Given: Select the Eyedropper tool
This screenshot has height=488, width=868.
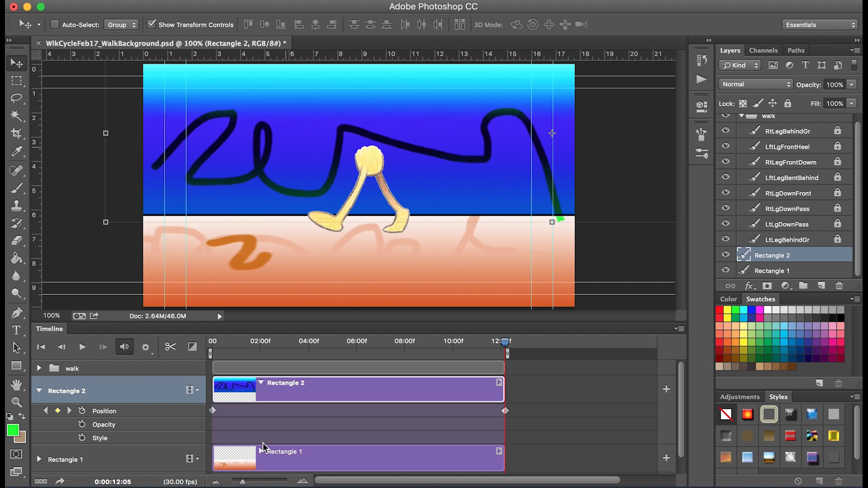Looking at the screenshot, I should point(16,151).
